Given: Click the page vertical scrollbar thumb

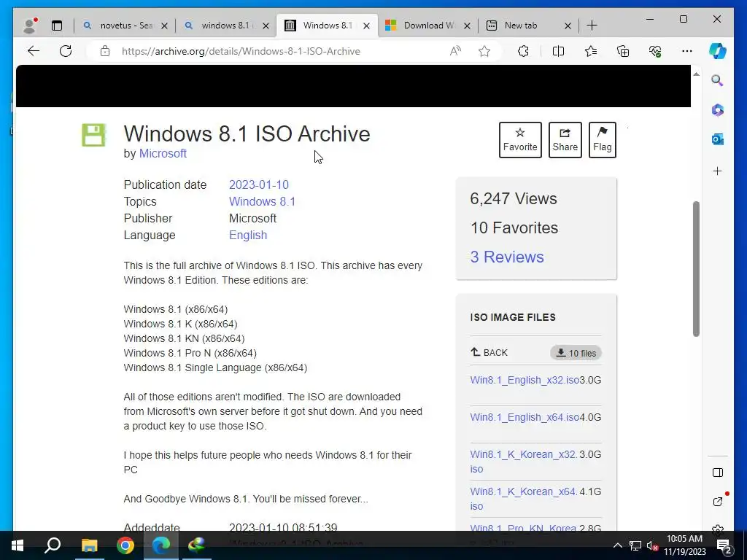Looking at the screenshot, I should (x=696, y=269).
